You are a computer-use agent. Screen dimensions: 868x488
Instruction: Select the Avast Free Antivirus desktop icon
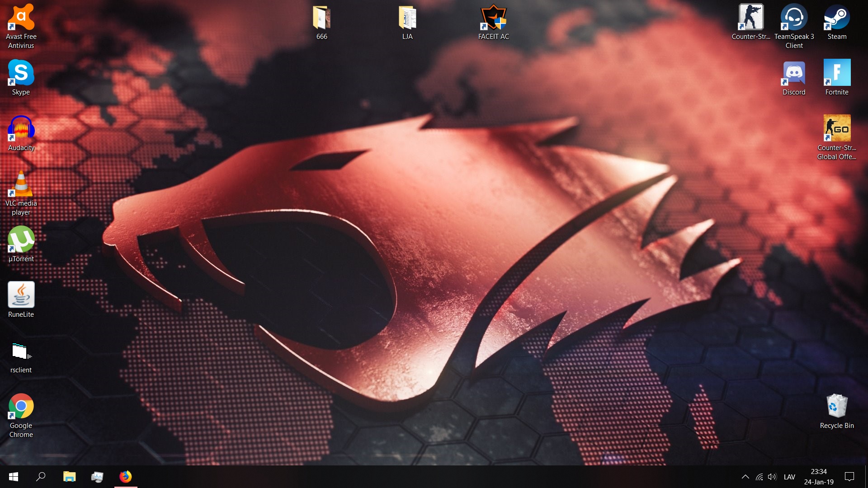[21, 26]
